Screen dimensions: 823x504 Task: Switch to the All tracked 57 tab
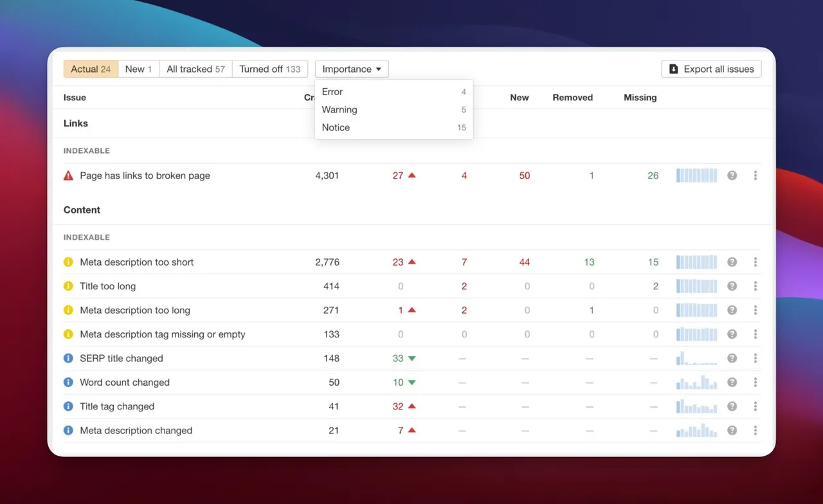[x=195, y=69]
